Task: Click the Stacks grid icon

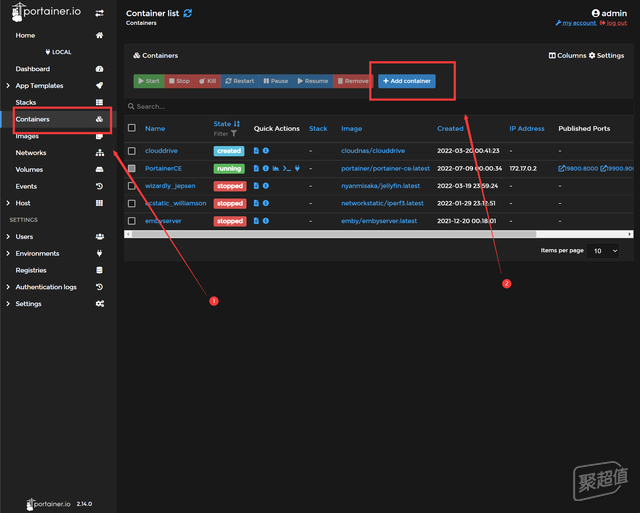Action: coord(99,102)
